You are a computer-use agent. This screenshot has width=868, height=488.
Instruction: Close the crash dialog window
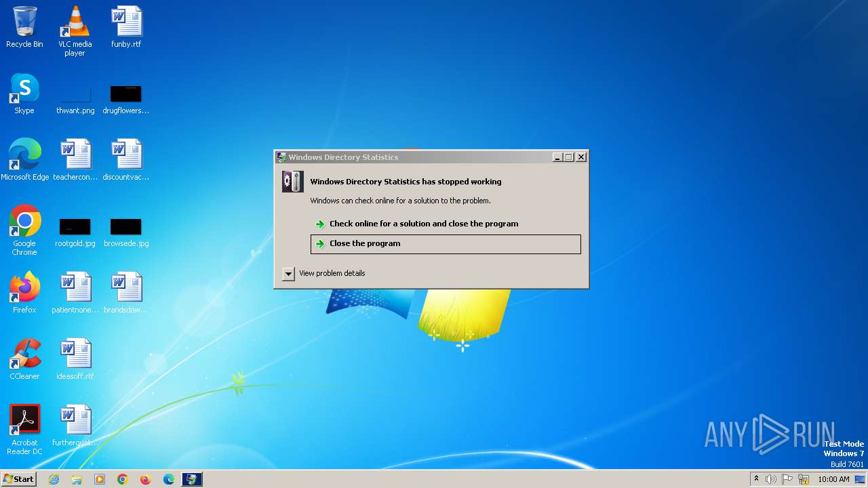tap(581, 157)
